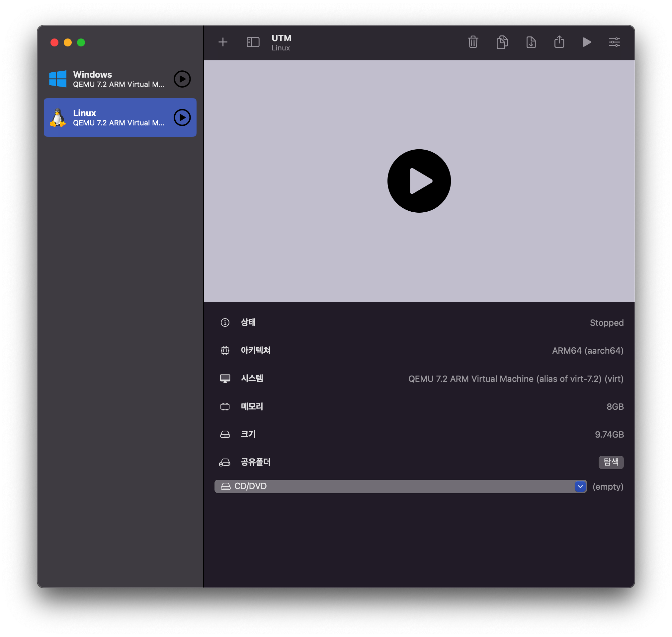The width and height of the screenshot is (672, 637).
Task: Click the 공유폴더 shared folder label
Action: click(x=255, y=462)
